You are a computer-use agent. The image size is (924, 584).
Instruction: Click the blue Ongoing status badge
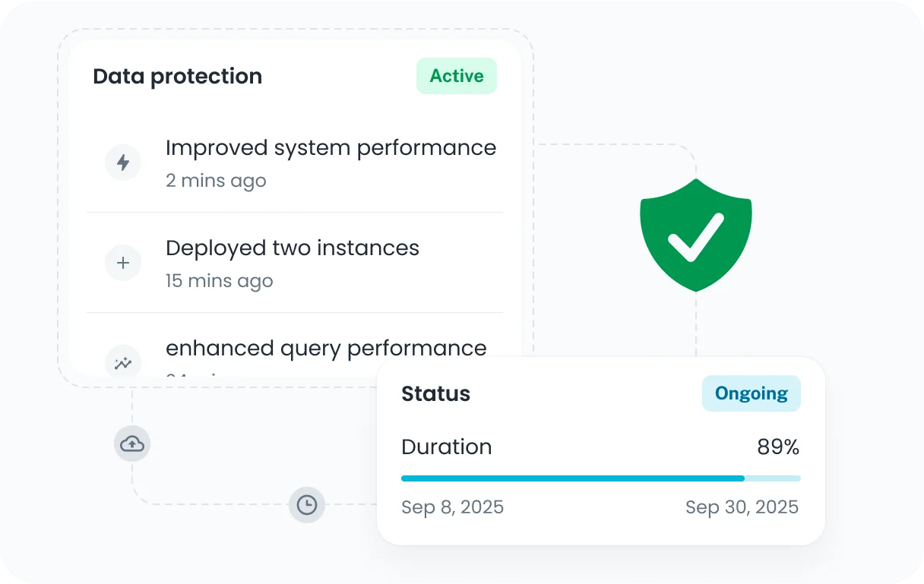751,393
